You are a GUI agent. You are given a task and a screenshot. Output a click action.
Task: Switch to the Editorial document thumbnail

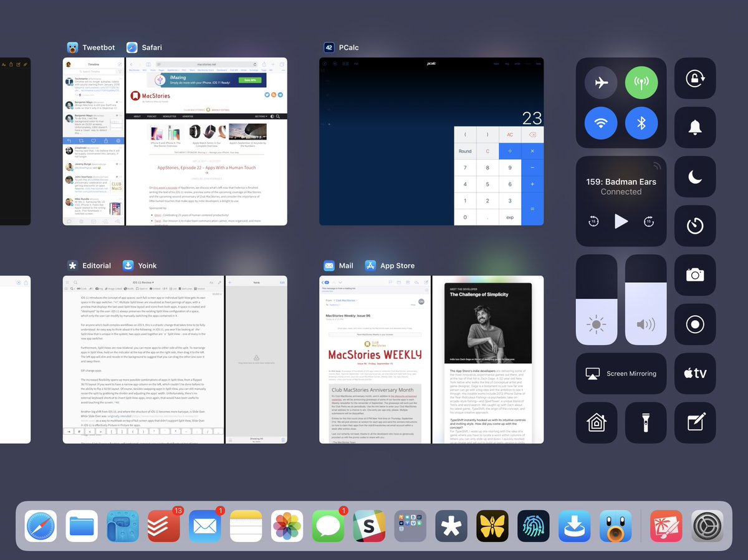[x=143, y=359]
